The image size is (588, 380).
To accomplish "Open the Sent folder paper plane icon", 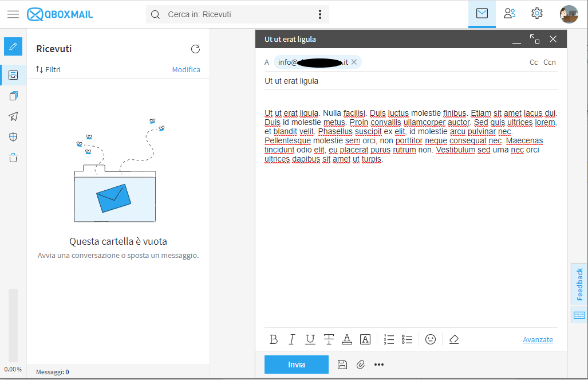I will (x=13, y=116).
